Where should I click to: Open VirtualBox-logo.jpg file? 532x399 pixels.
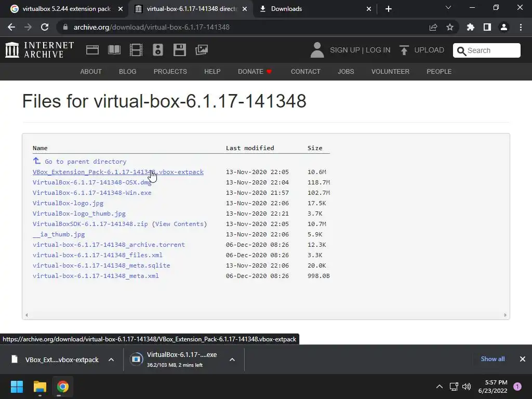tap(68, 203)
